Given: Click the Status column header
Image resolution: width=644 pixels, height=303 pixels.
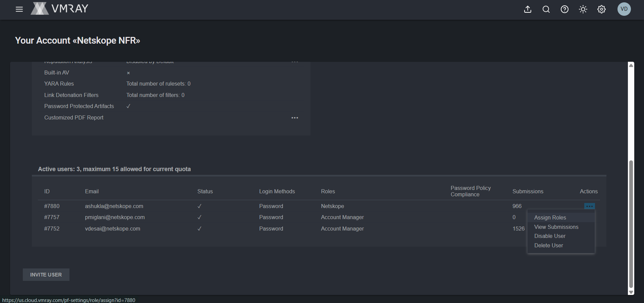Looking at the screenshot, I should 205,191.
